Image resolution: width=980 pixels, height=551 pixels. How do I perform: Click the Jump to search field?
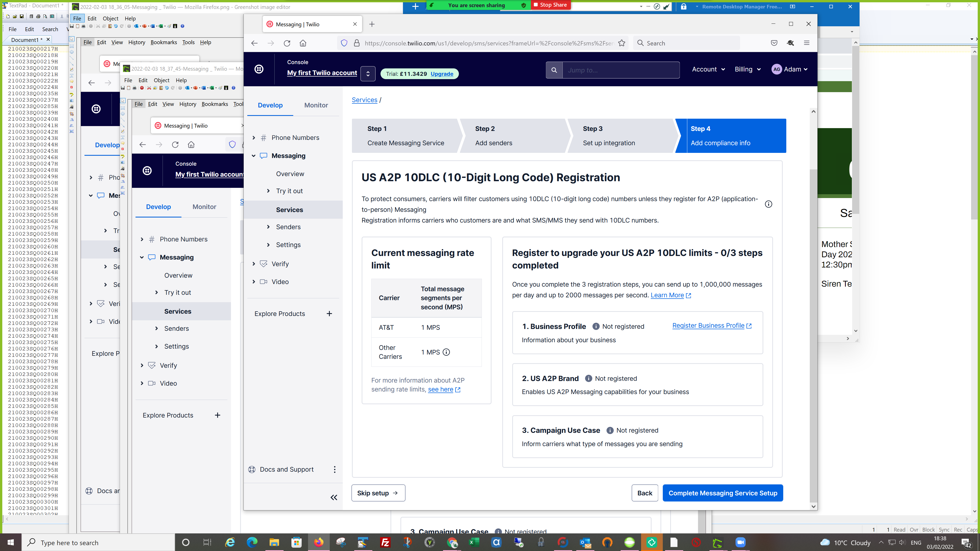[x=620, y=70]
